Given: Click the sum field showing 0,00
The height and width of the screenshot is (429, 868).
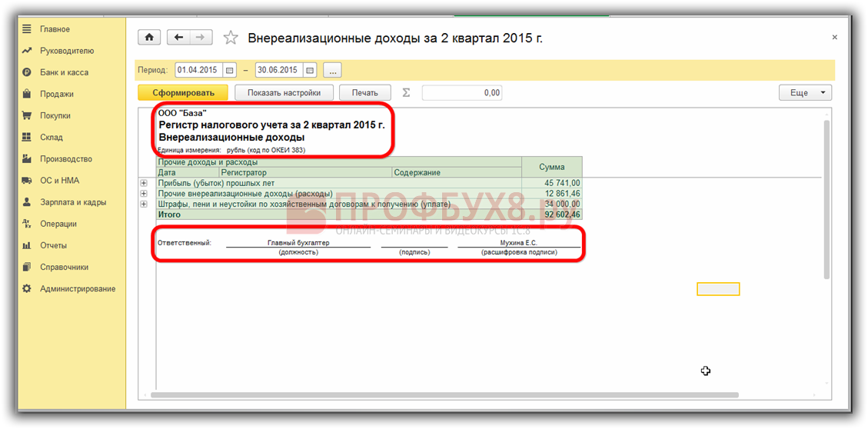Looking at the screenshot, I should tap(462, 93).
